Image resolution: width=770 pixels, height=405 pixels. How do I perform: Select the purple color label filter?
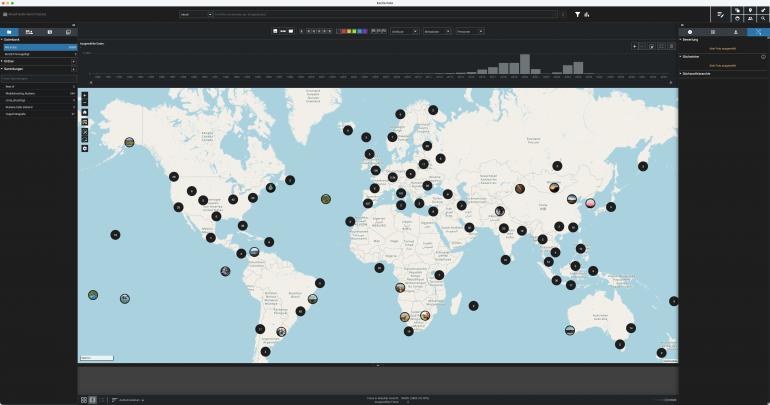[364, 31]
